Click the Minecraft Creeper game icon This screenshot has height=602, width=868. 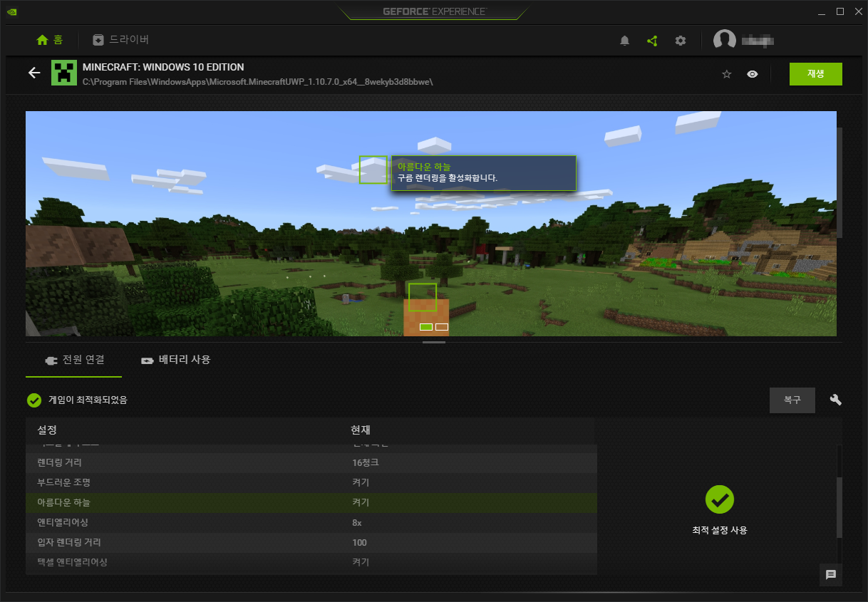[x=64, y=73]
